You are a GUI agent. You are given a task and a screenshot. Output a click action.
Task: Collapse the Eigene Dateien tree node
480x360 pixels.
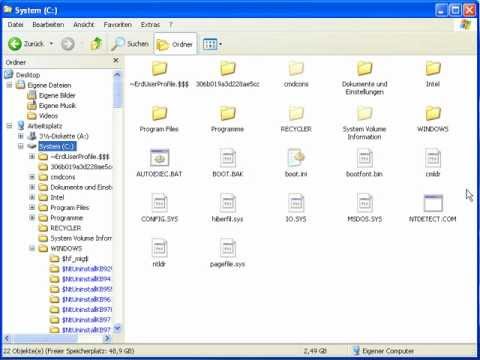click(9, 85)
